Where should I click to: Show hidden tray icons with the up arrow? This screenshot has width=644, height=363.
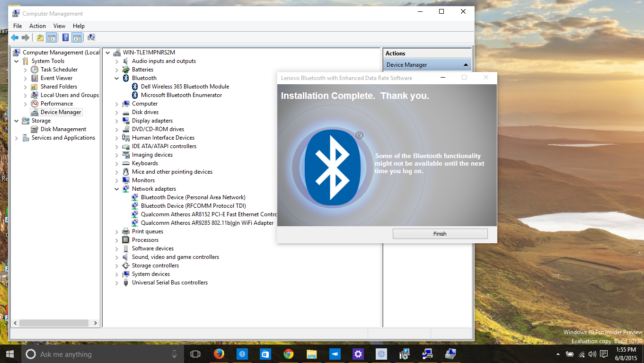pyautogui.click(x=558, y=354)
